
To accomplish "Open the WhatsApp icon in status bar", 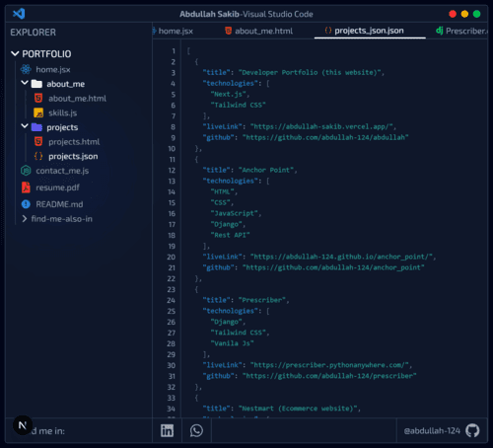I will click(196, 430).
